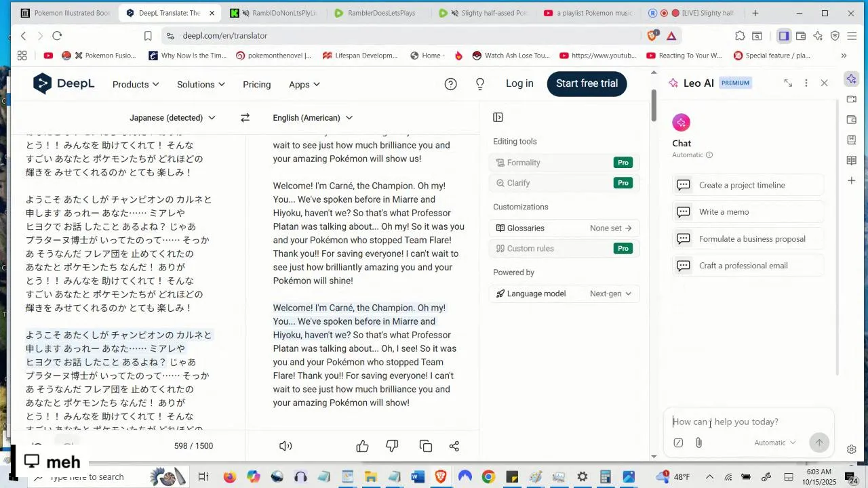Change Language model Next-gen dropdown
The image size is (868, 488).
tap(610, 293)
